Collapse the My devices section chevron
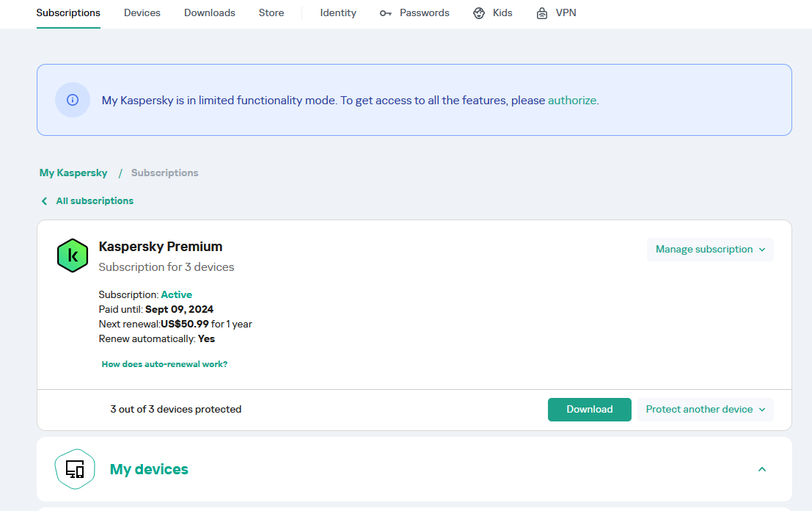This screenshot has width=812, height=511. [762, 469]
